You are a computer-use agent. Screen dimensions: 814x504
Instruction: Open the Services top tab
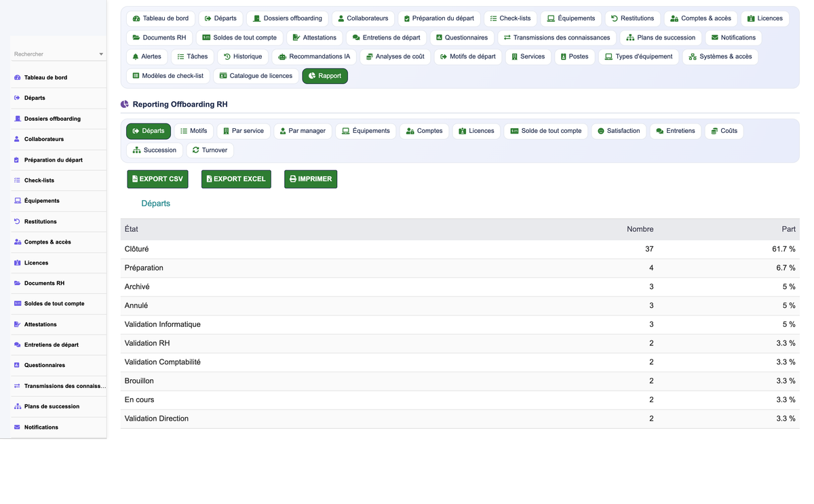click(528, 56)
